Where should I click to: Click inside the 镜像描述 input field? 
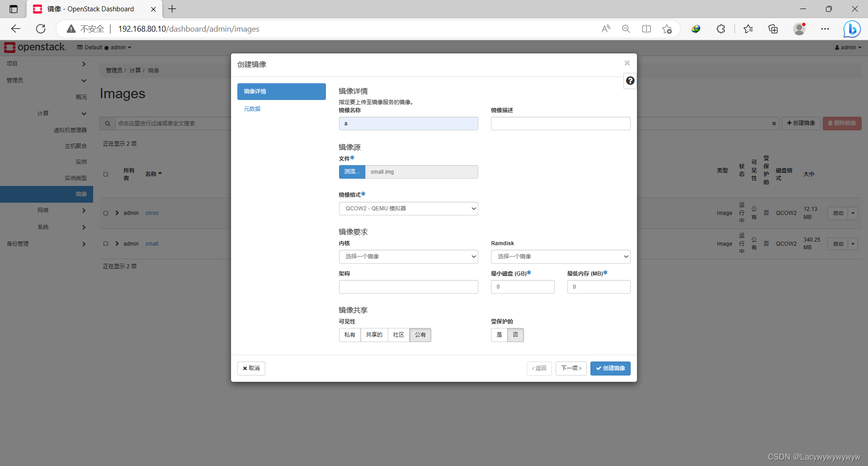pyautogui.click(x=560, y=123)
